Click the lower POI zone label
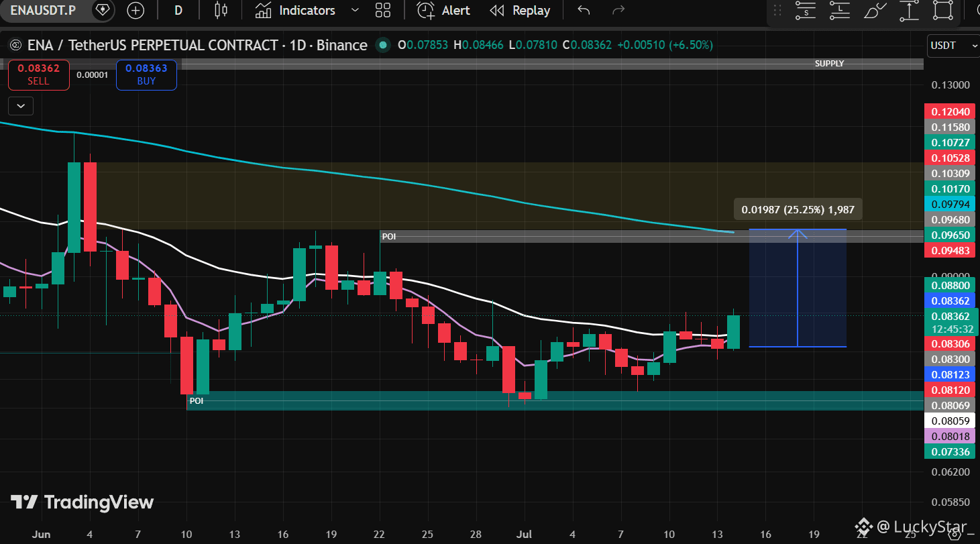 point(196,400)
